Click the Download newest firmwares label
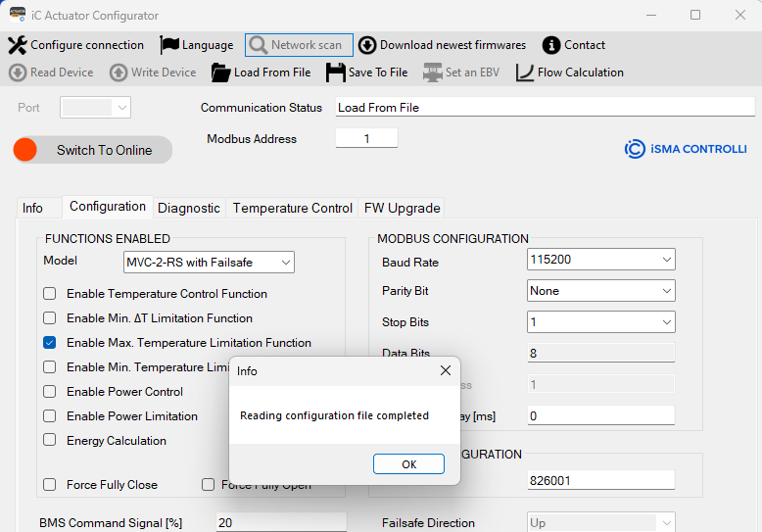Screen dimensions: 762x532 click(x=452, y=45)
